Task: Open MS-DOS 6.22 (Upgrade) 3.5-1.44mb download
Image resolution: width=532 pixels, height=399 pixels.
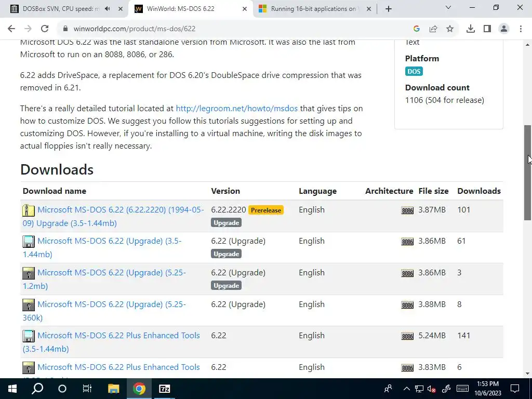Action: [x=102, y=248]
